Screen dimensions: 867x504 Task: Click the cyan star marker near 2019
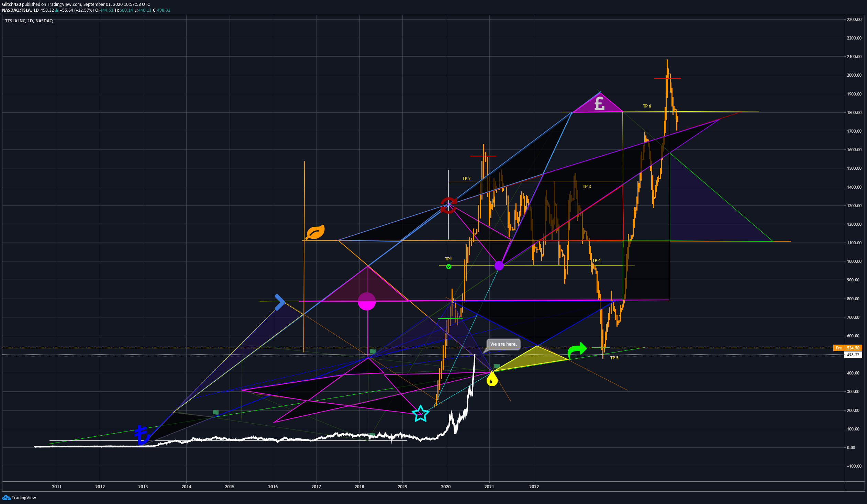tap(420, 414)
